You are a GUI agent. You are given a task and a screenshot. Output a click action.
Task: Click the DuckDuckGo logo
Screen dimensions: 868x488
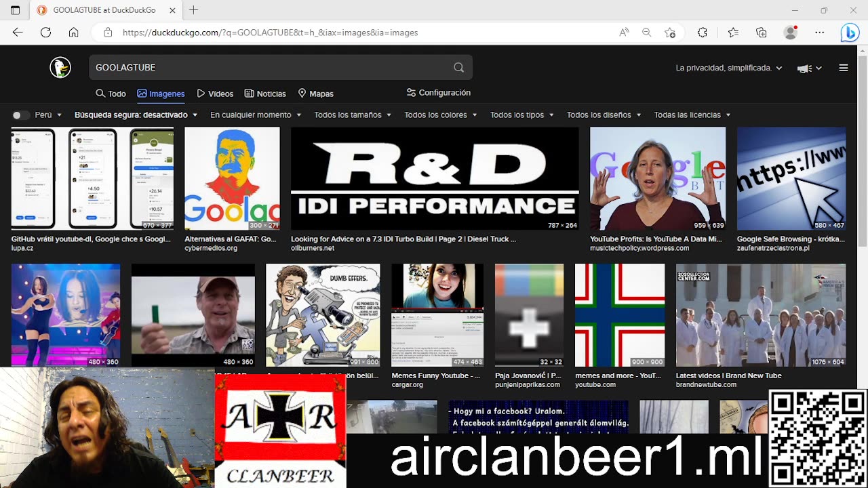click(x=60, y=67)
